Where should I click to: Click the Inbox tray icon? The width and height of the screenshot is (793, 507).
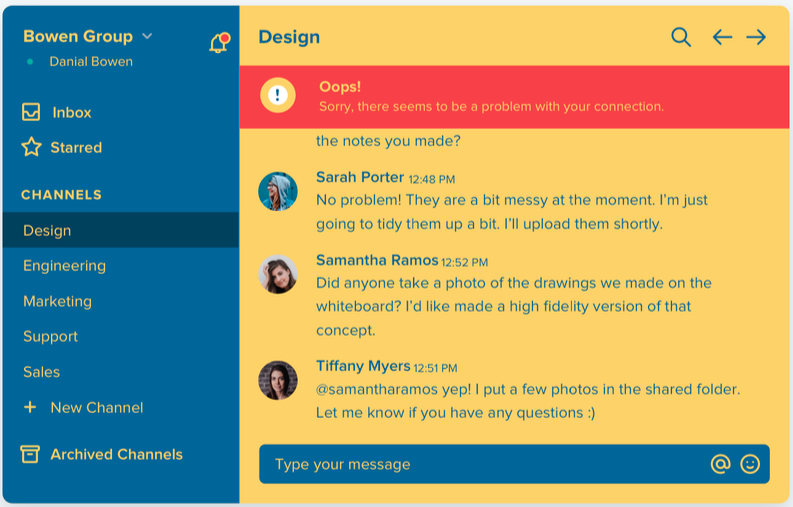click(31, 112)
